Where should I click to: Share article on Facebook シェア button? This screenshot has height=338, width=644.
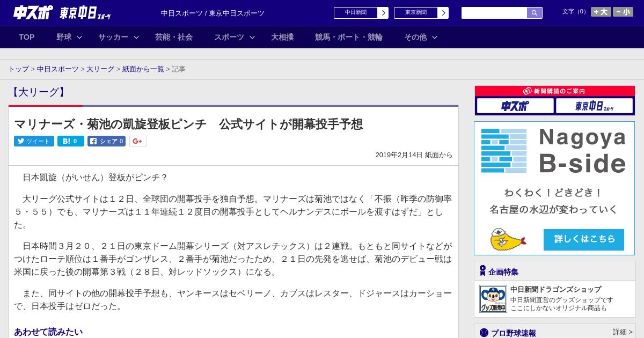point(106,141)
